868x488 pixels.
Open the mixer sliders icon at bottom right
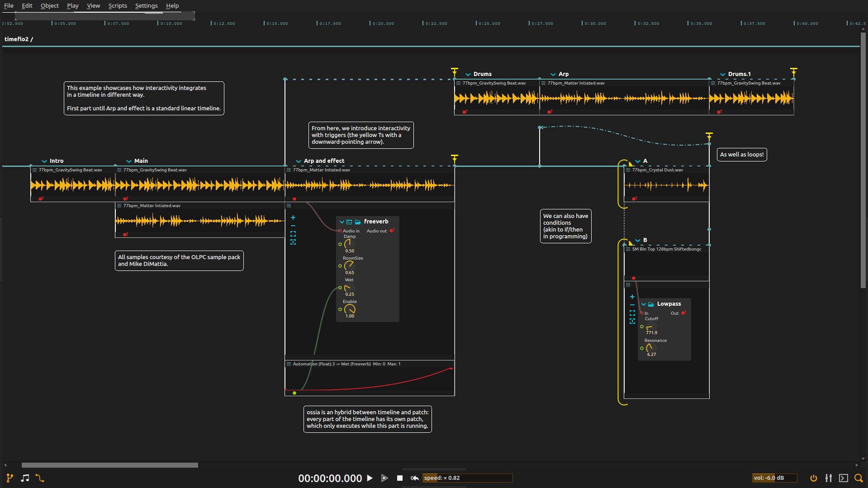pyautogui.click(x=828, y=478)
